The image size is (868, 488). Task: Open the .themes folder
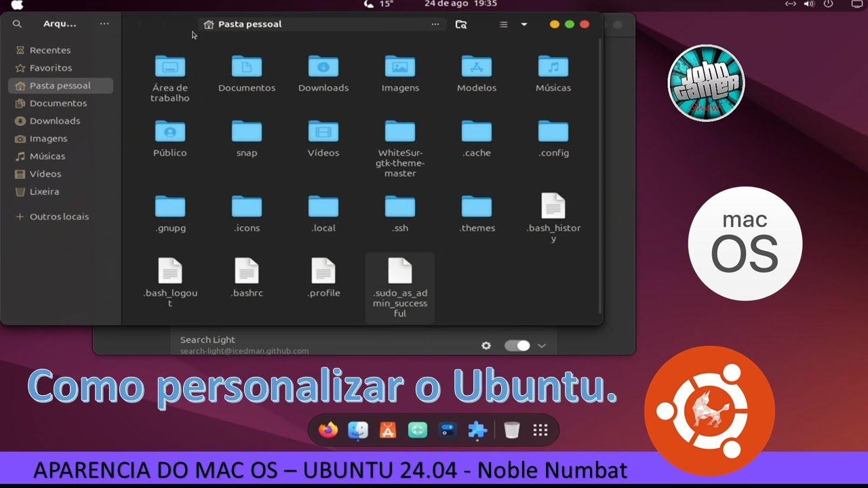tap(477, 213)
